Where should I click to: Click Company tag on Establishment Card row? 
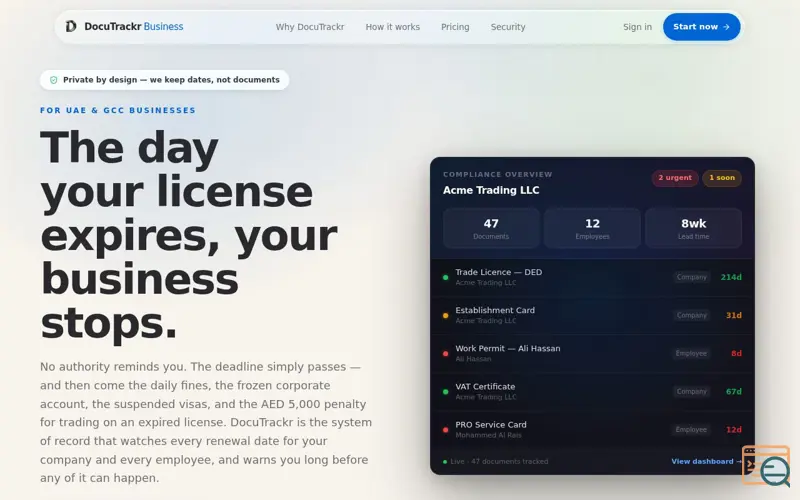point(692,316)
